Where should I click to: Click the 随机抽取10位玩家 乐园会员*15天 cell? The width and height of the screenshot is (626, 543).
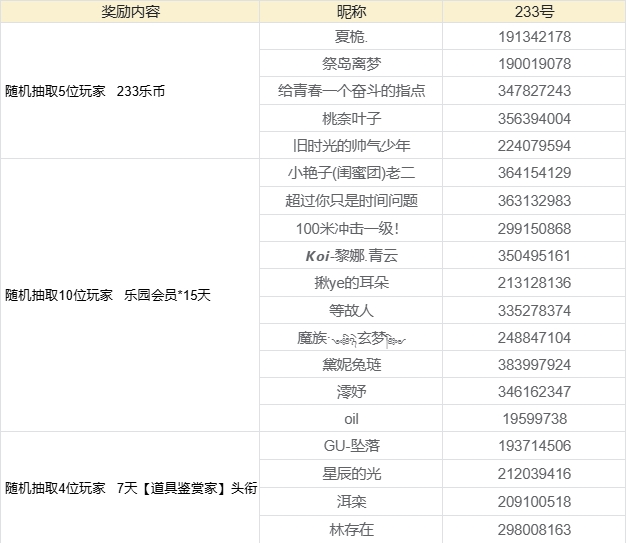pyautogui.click(x=108, y=296)
